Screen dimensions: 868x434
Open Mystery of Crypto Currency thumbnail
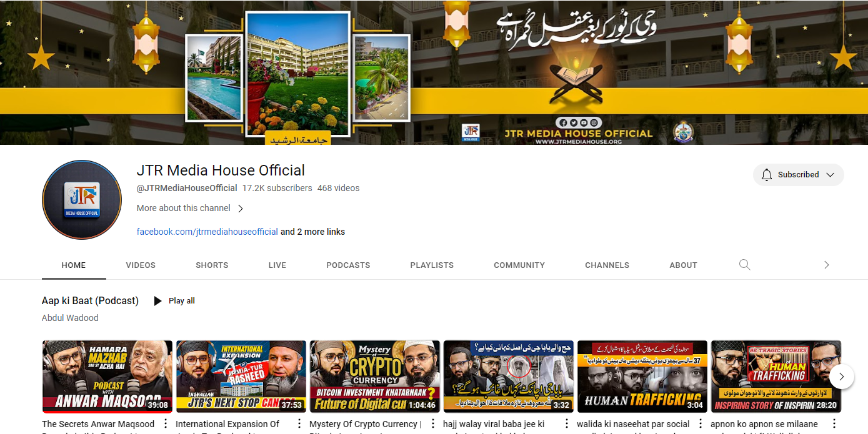(375, 377)
